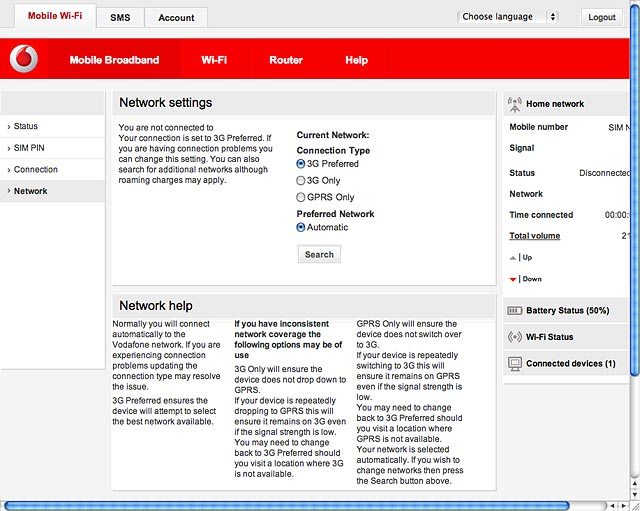Open the Mobile Broadband menu
The height and width of the screenshot is (511, 640).
114,60
